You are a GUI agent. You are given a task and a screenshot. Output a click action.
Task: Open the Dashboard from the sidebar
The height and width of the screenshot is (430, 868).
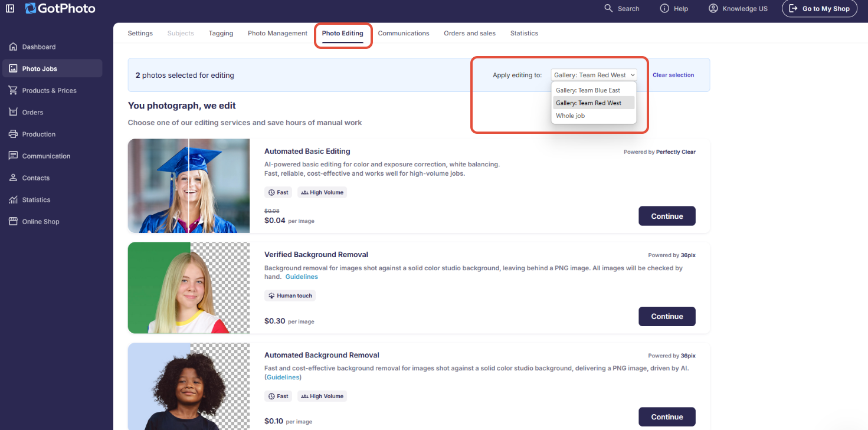40,47
